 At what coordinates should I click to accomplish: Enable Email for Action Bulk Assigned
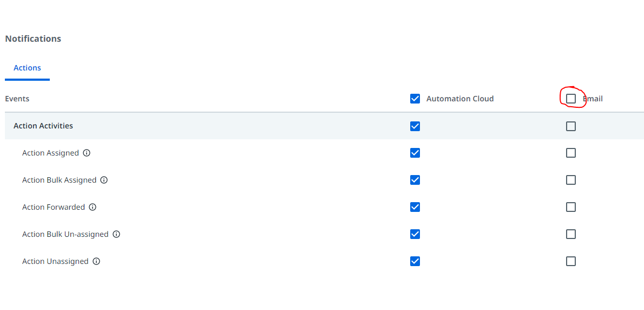pyautogui.click(x=570, y=180)
